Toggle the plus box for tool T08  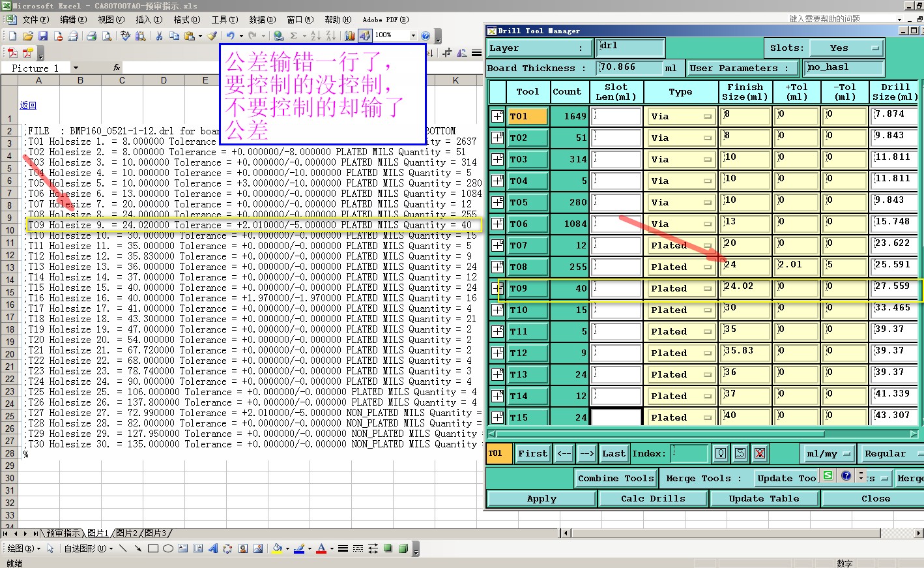(x=497, y=267)
